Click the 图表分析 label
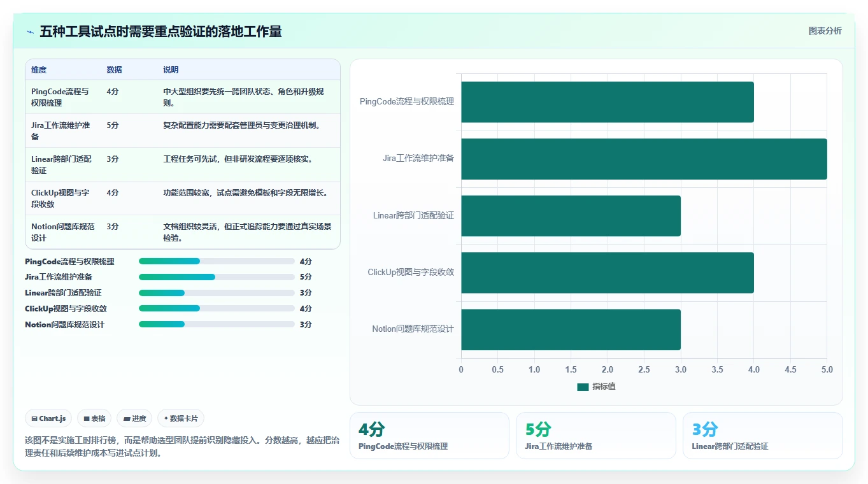 click(x=825, y=31)
